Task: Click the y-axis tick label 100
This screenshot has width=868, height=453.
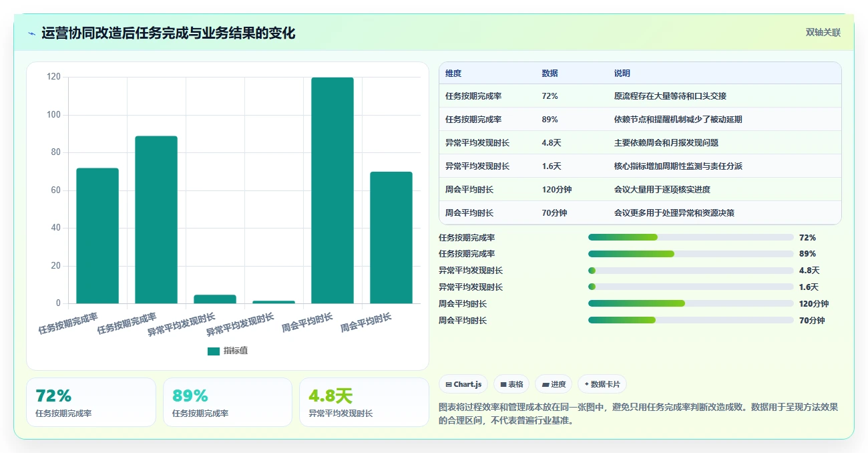Action: (53, 115)
